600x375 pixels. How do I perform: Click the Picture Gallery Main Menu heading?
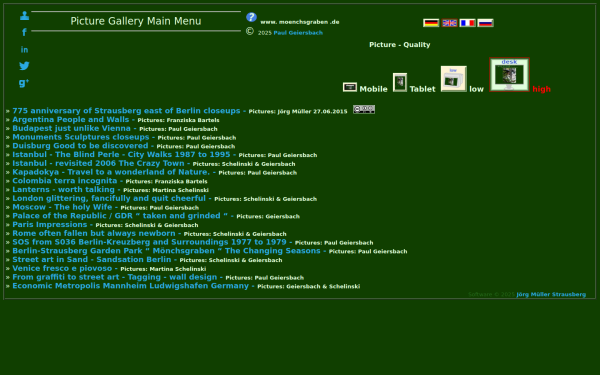[136, 21]
